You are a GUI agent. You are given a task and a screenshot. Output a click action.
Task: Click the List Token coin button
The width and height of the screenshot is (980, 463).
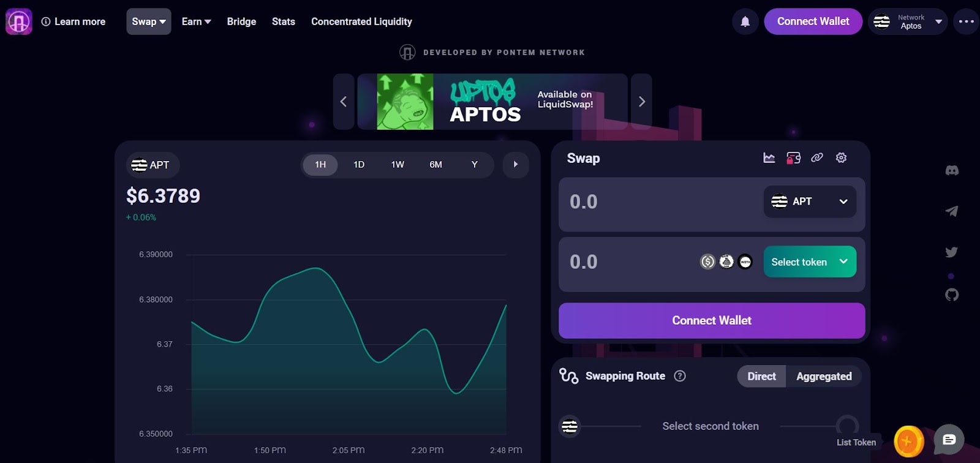click(x=909, y=442)
